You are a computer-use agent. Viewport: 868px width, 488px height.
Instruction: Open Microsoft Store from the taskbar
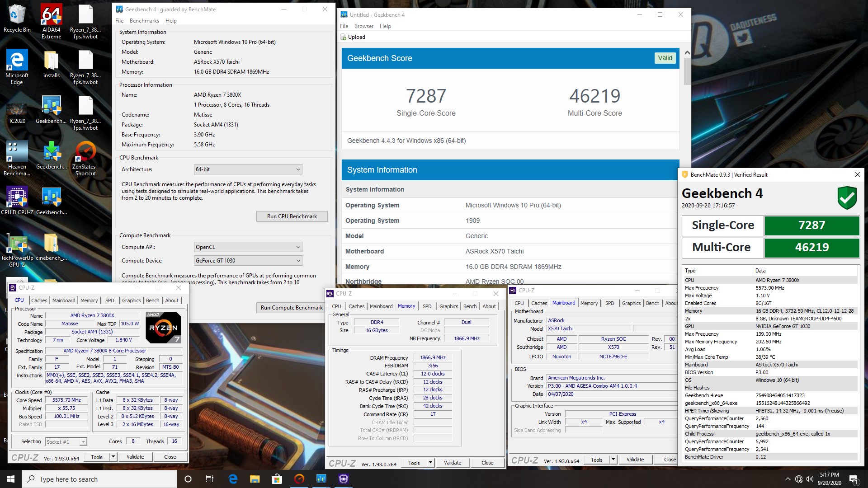point(277,479)
